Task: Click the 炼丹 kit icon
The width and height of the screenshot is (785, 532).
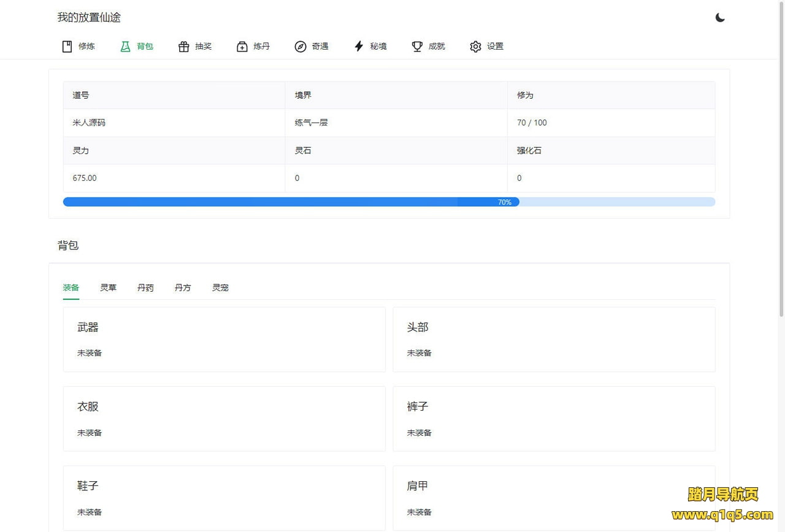Action: [242, 47]
